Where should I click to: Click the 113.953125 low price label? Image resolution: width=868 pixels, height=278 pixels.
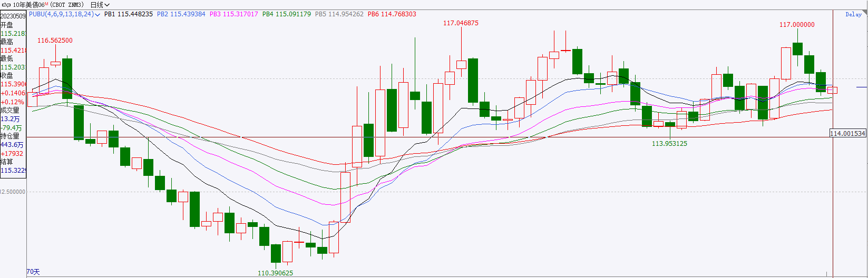point(669,144)
